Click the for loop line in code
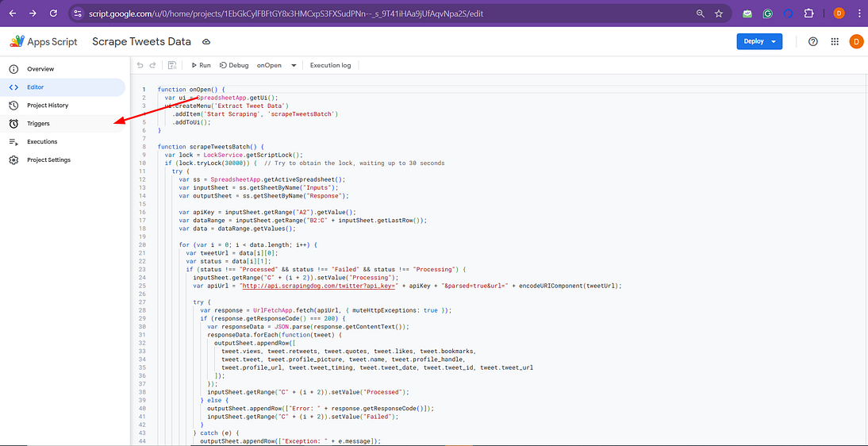Viewport: 868px width, 446px height. [248, 245]
